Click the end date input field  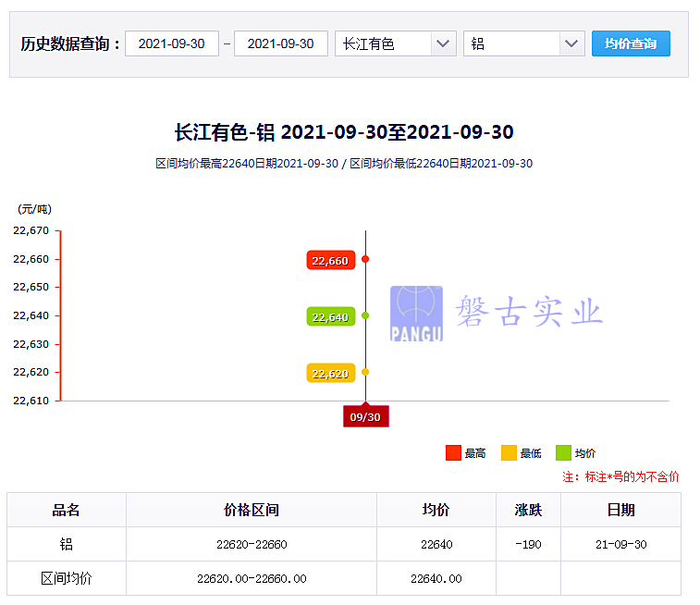[x=281, y=43]
